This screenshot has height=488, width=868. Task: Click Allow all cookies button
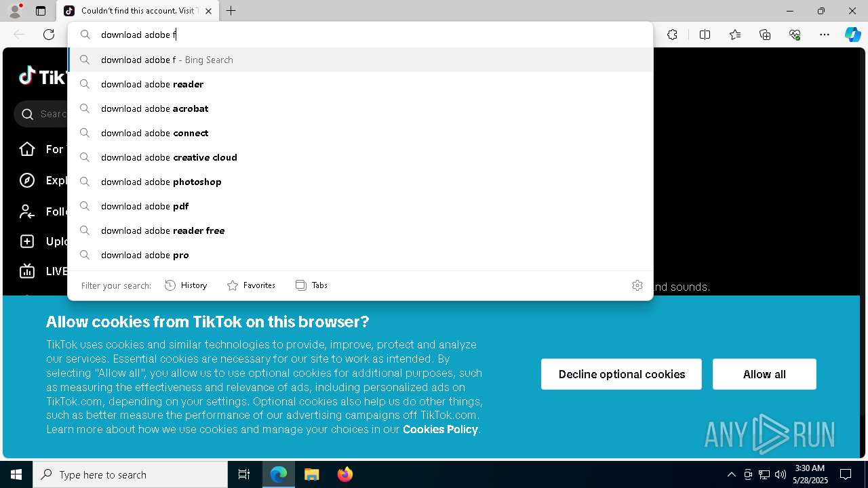tap(764, 374)
